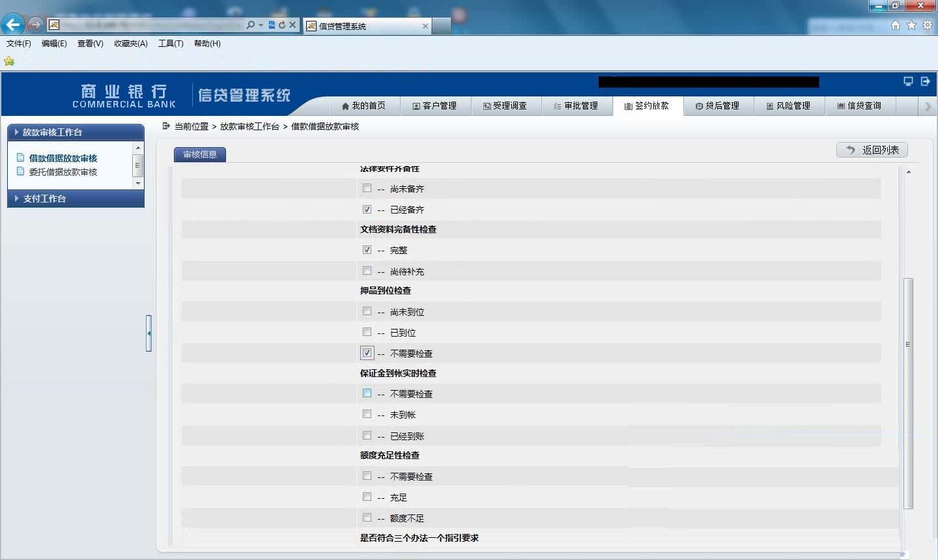This screenshot has height=560, width=938.
Task: Switch to the 审批管理 tab
Action: click(577, 105)
